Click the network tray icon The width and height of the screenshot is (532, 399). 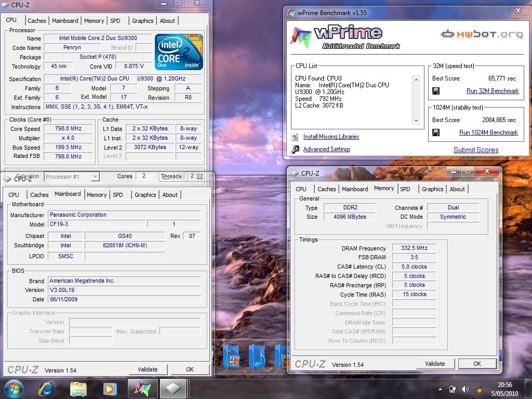point(478,390)
